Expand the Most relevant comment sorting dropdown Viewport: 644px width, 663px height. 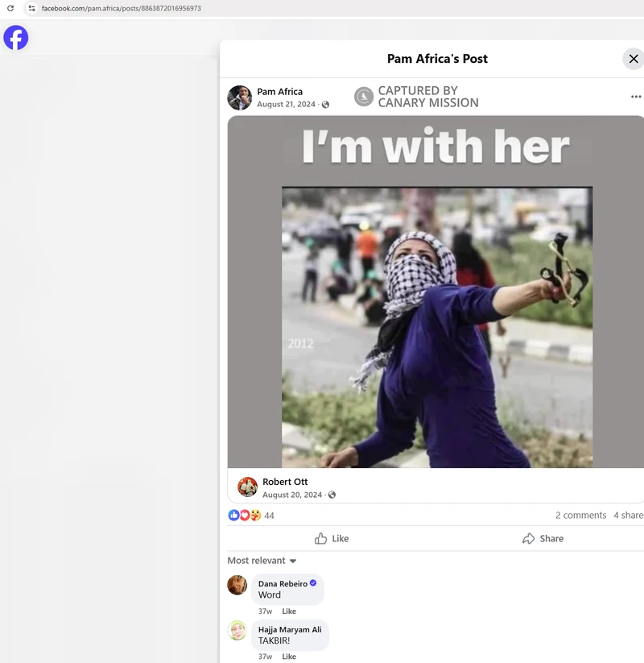(262, 561)
